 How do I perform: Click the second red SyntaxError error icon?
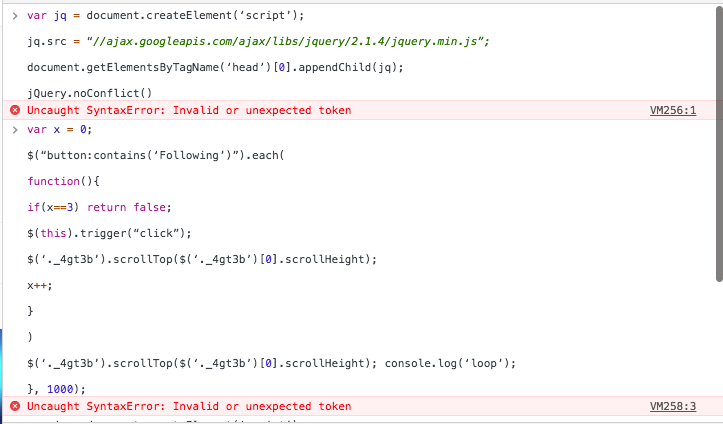pyautogui.click(x=14, y=406)
